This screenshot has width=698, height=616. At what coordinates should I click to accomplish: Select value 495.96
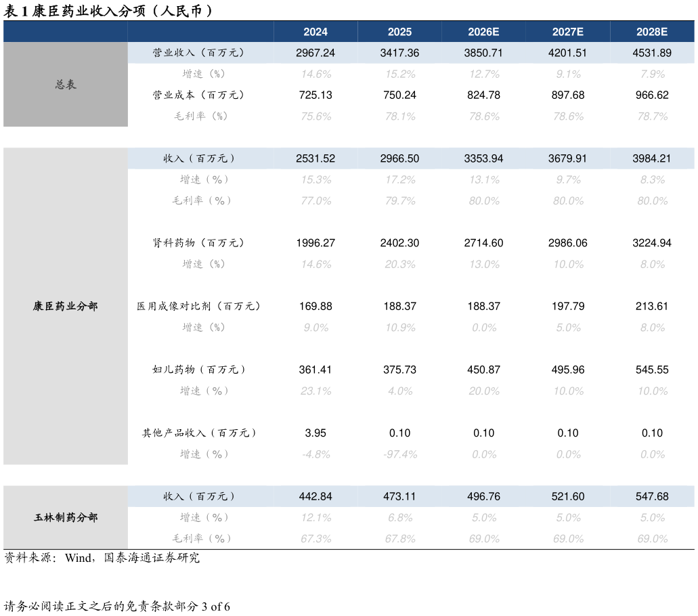click(567, 370)
